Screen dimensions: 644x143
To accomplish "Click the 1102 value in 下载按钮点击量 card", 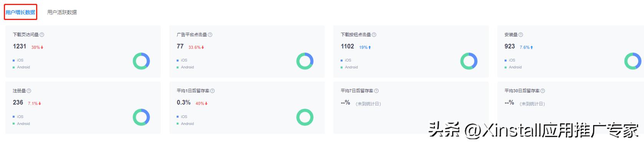I will point(347,46).
